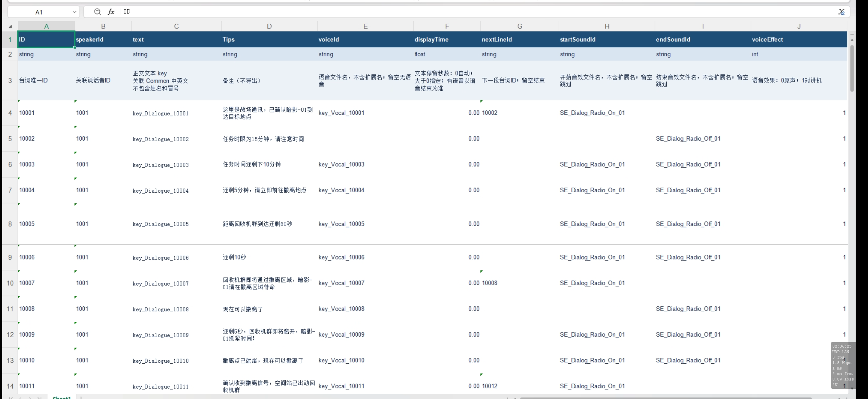Viewport: 868px width, 399px height.
Task: Select cell key_Vocal_10010
Action: 365,361
